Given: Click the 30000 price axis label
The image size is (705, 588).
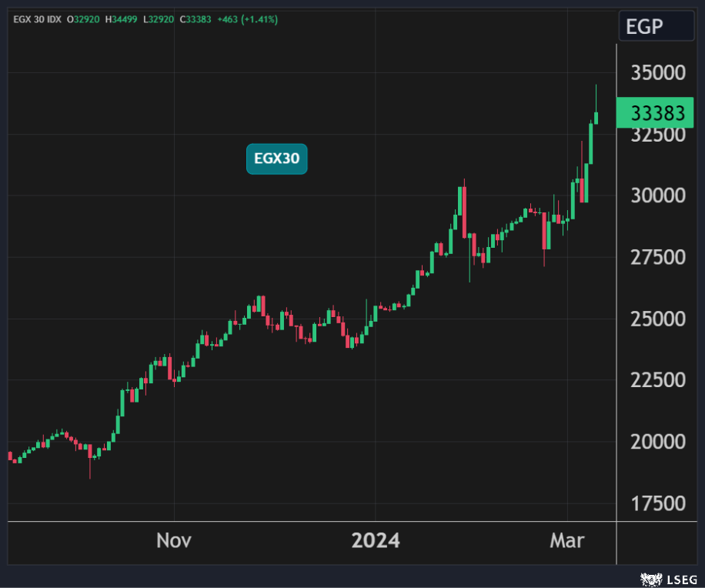Looking at the screenshot, I should [x=658, y=195].
